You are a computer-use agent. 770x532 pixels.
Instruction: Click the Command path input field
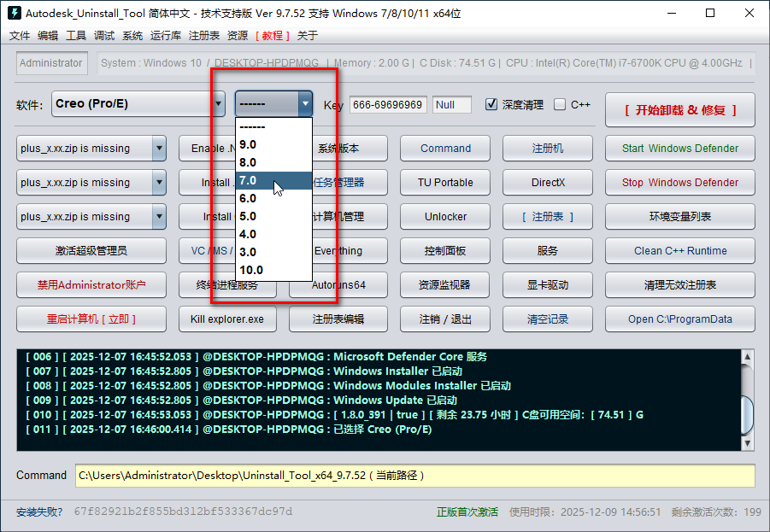tap(415, 476)
